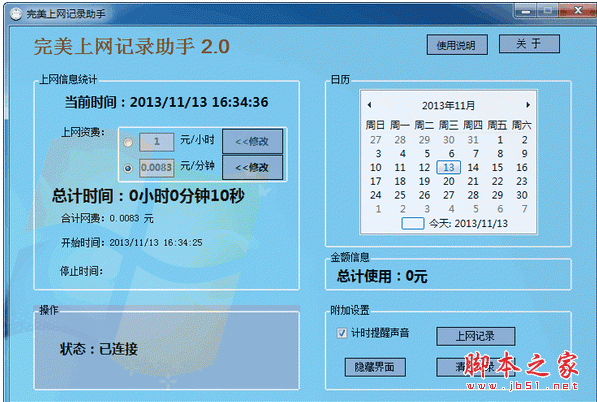Select November 28 in the calendar

click(473, 195)
